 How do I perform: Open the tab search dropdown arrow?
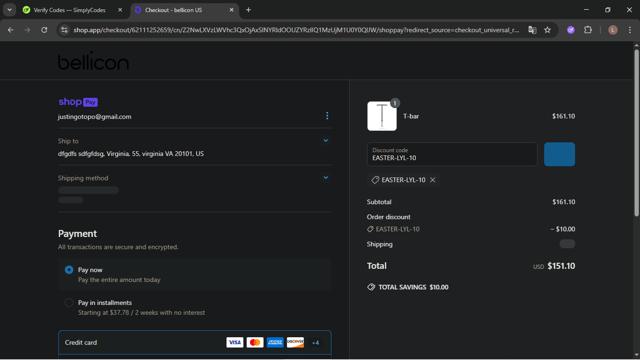[9, 10]
